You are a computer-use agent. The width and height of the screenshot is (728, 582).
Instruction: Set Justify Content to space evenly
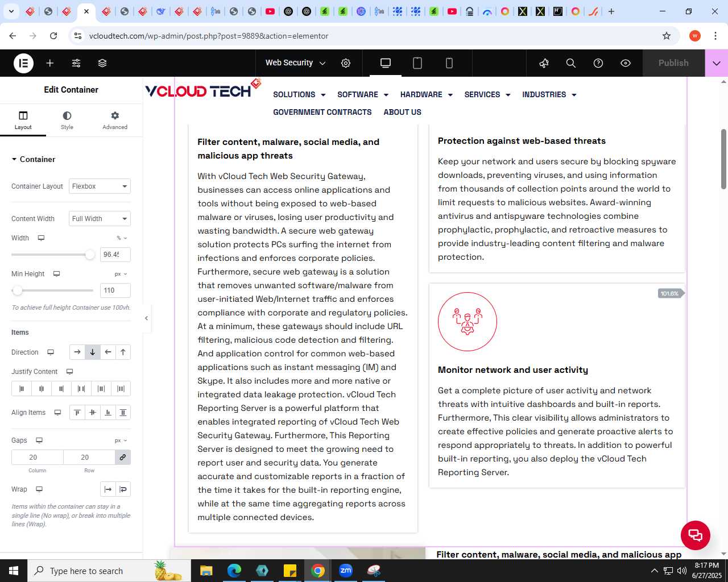pos(121,389)
